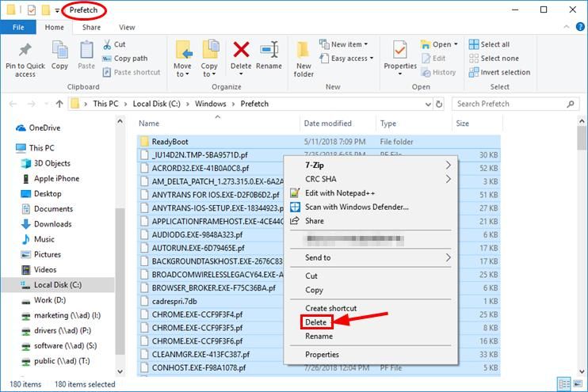The height and width of the screenshot is (392, 588).
Task: Open Properties from the ribbon
Action: pos(400,51)
